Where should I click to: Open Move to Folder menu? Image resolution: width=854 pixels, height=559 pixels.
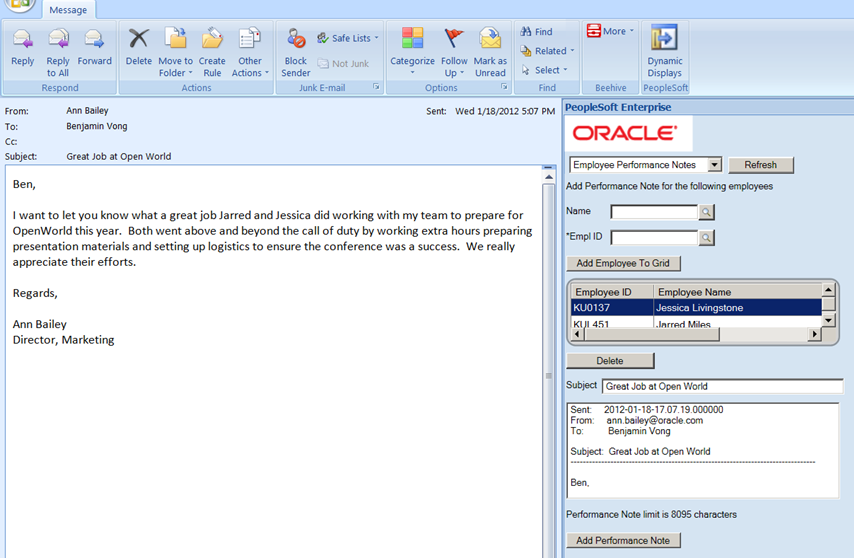point(175,53)
